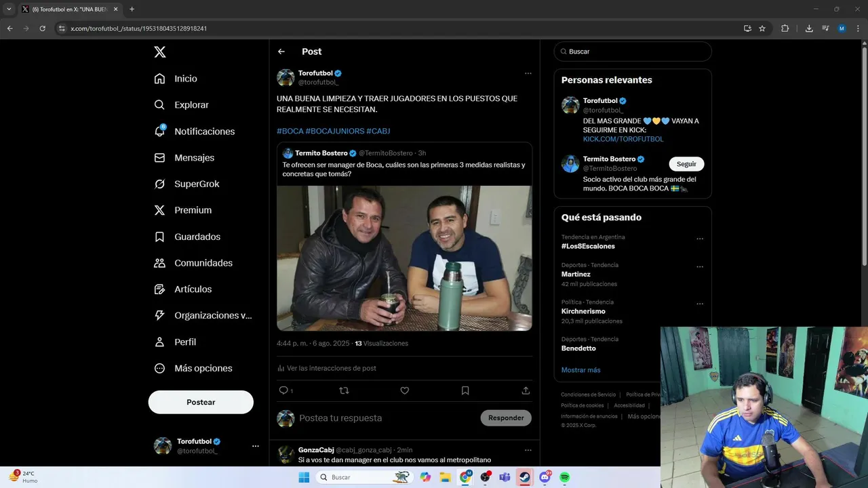
Task: Bookmark this page with the star icon
Action: (x=762, y=28)
